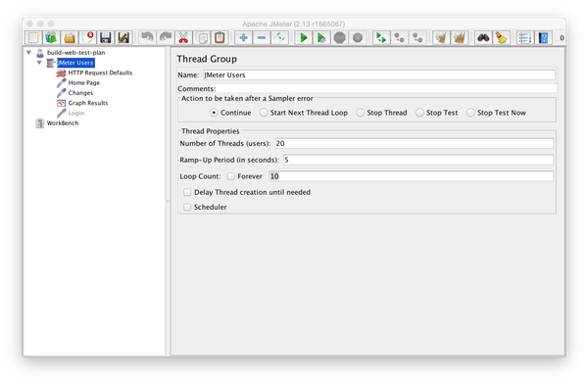
Task: Start the test with the green play icon
Action: (x=304, y=38)
